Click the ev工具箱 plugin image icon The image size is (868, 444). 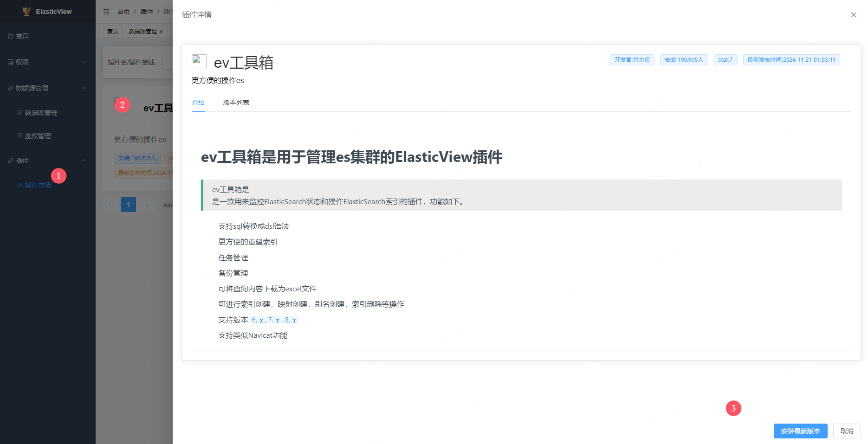(199, 62)
